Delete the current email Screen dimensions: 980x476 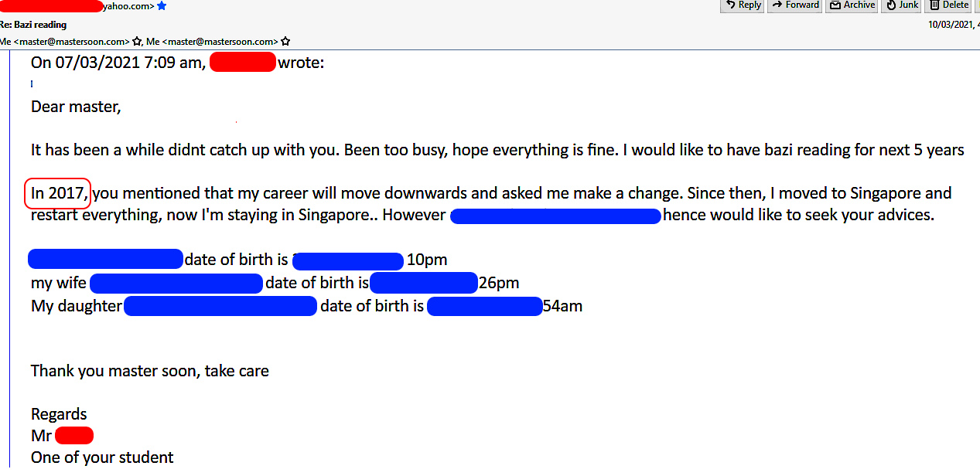point(948,5)
